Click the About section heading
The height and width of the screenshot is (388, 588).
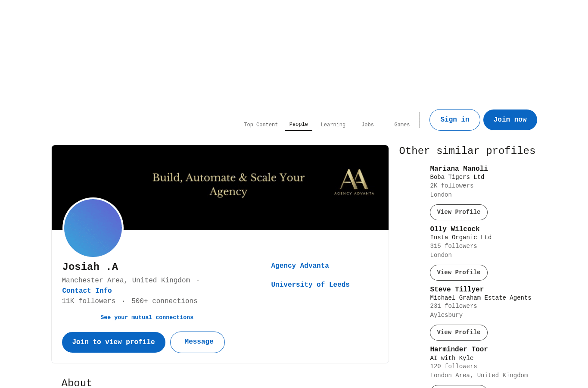pyautogui.click(x=77, y=383)
